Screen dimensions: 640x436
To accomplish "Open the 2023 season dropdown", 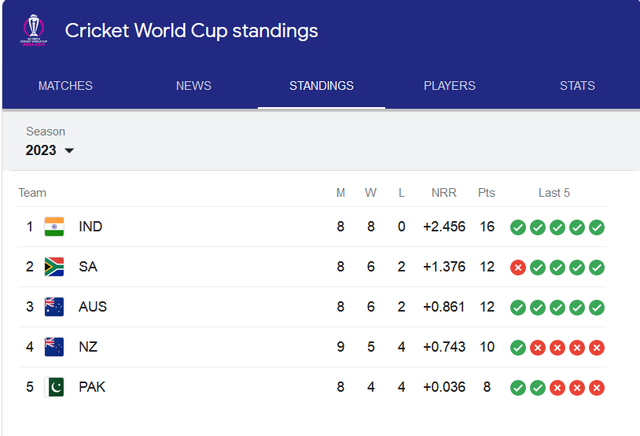I will pos(50,150).
